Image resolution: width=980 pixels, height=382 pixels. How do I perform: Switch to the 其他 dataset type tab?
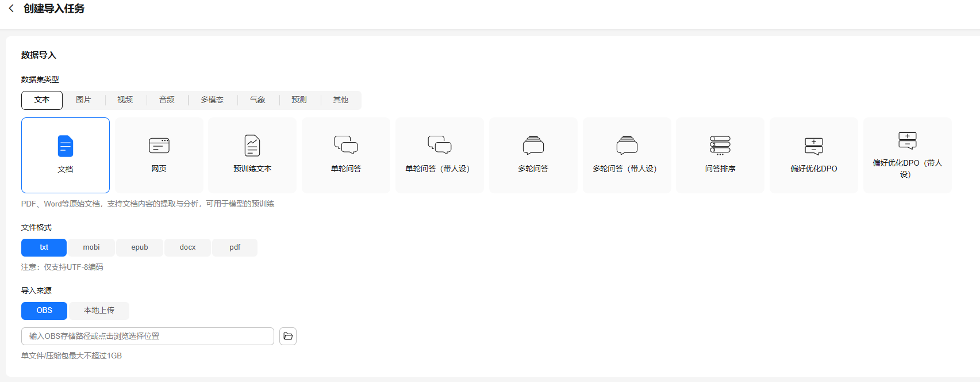coord(341,100)
